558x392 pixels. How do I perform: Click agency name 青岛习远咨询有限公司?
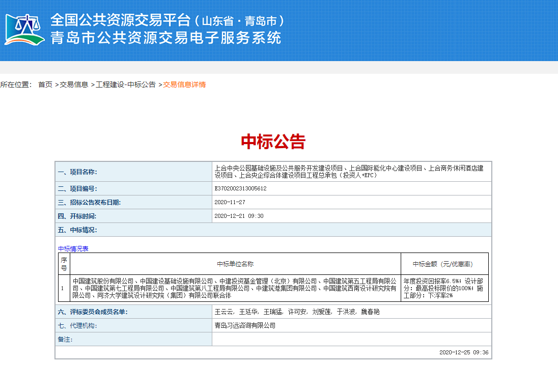[x=245, y=325]
